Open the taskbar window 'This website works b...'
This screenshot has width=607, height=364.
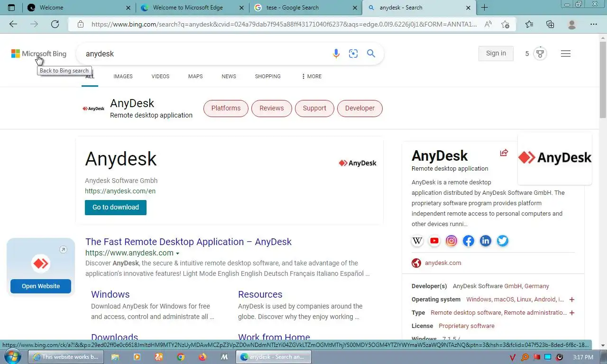point(67,357)
